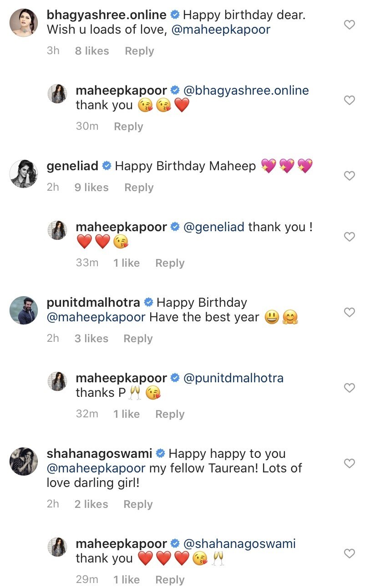375x588 pixels.
Task: Like bhagyashree.online's birthday comment
Action: (x=349, y=25)
